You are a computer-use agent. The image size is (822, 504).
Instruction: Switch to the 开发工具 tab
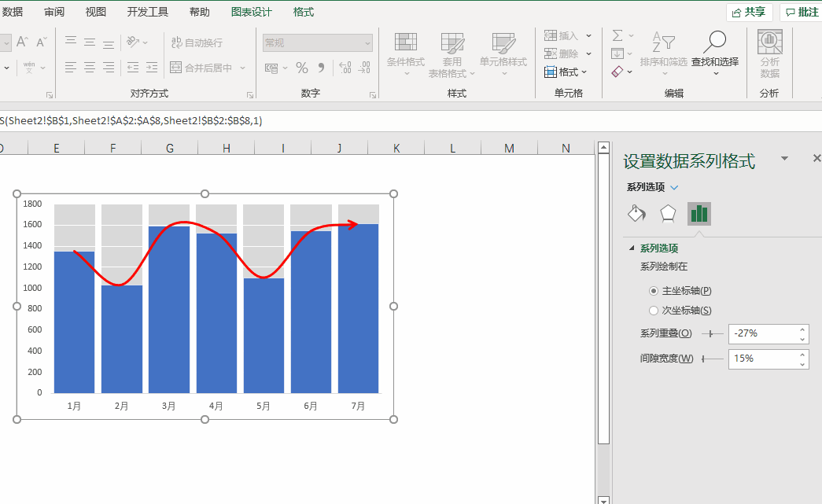[x=147, y=12]
